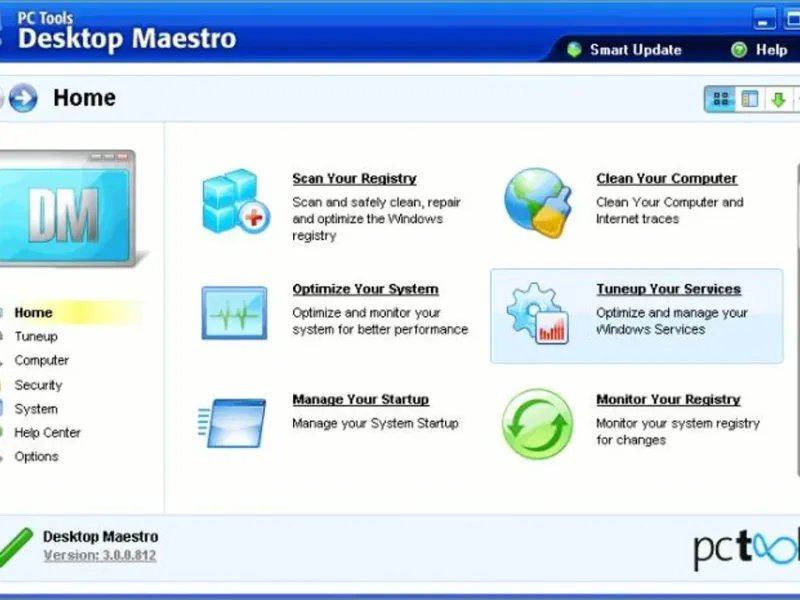800x600 pixels.
Task: Click the text "Scan and safely clean, repair"
Action: 376,202
